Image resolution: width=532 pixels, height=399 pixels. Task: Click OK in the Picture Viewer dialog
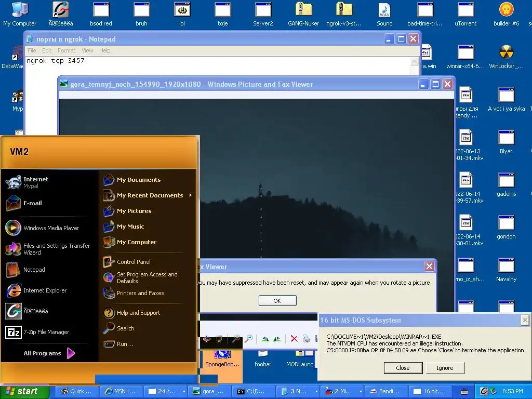pos(277,301)
